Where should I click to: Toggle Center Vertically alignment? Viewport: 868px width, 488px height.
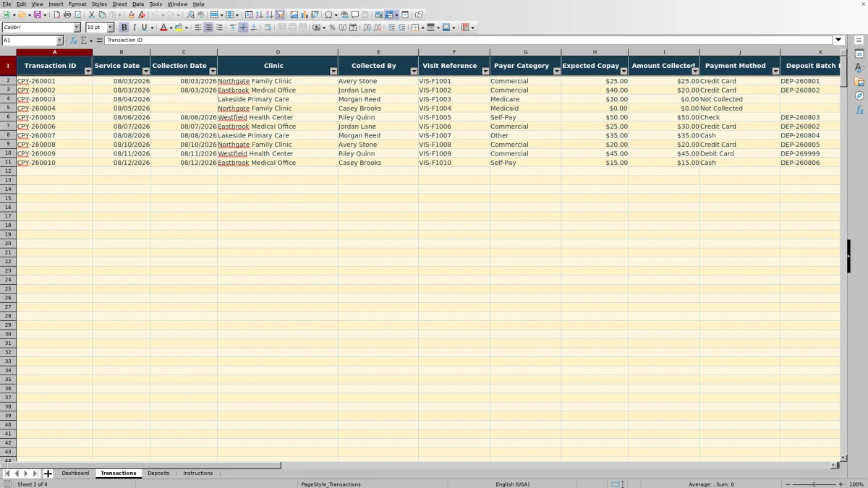pos(243,27)
